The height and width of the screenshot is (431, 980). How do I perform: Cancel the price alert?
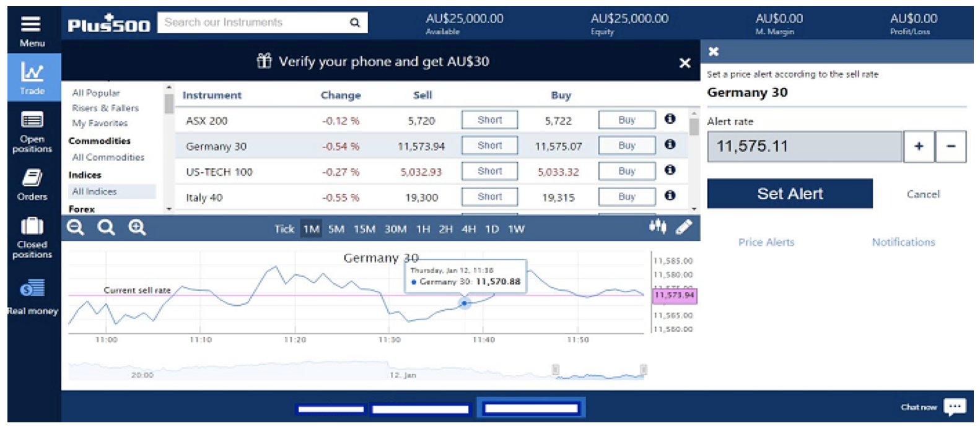point(923,194)
